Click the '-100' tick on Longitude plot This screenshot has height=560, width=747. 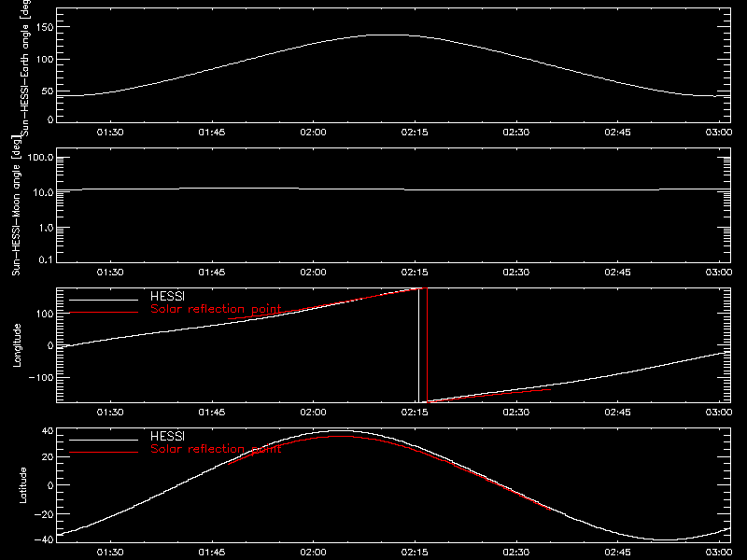coord(41,377)
